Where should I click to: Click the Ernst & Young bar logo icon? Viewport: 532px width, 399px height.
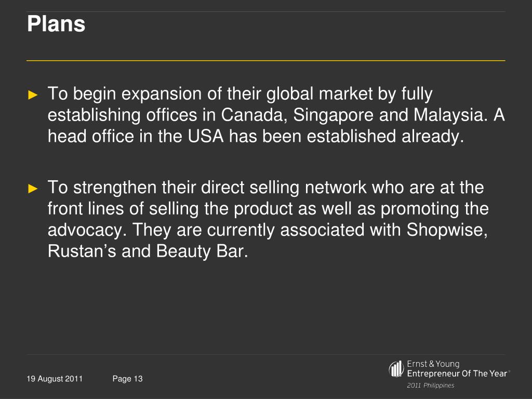(396, 368)
